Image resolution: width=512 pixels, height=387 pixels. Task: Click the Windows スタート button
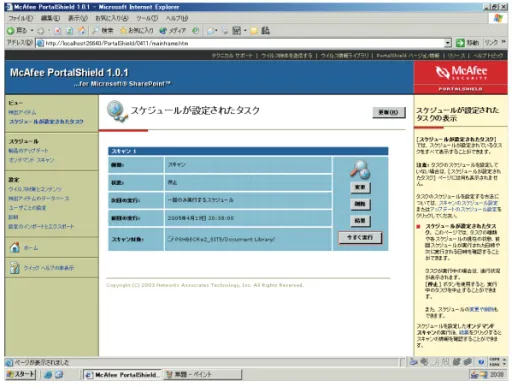click(21, 374)
